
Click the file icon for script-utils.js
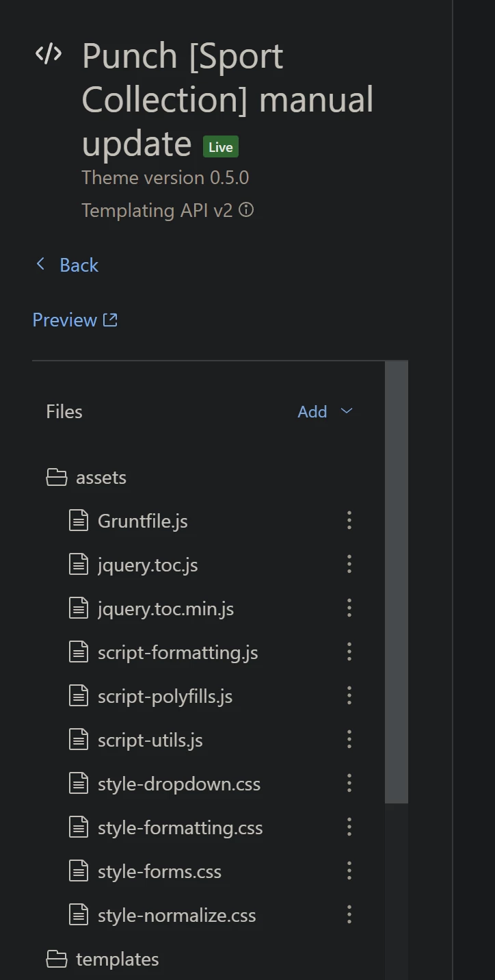pos(79,740)
